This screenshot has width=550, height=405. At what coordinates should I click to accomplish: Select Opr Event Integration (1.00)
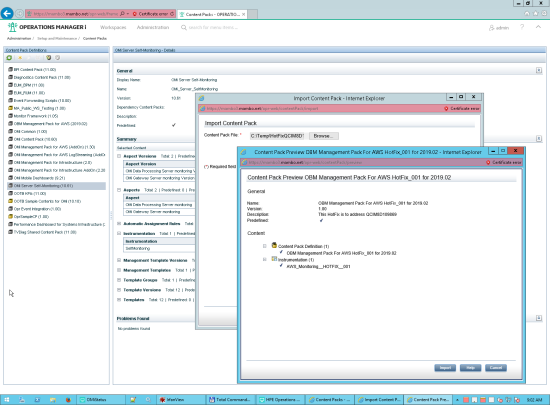37,209
